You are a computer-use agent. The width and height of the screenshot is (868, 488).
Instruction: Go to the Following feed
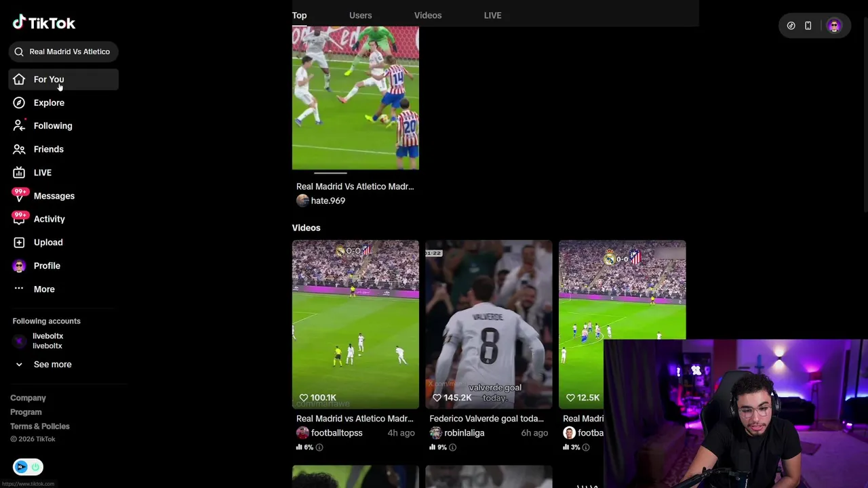(x=53, y=125)
